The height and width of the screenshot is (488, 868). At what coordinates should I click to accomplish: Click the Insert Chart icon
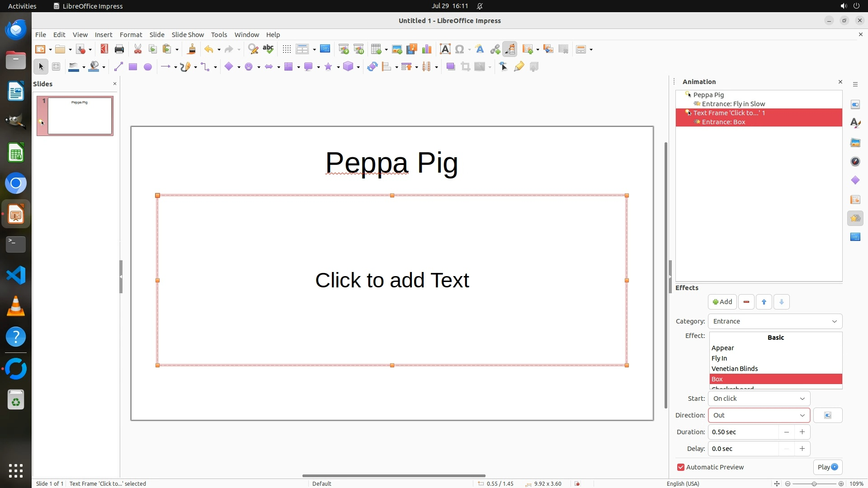coord(426,49)
